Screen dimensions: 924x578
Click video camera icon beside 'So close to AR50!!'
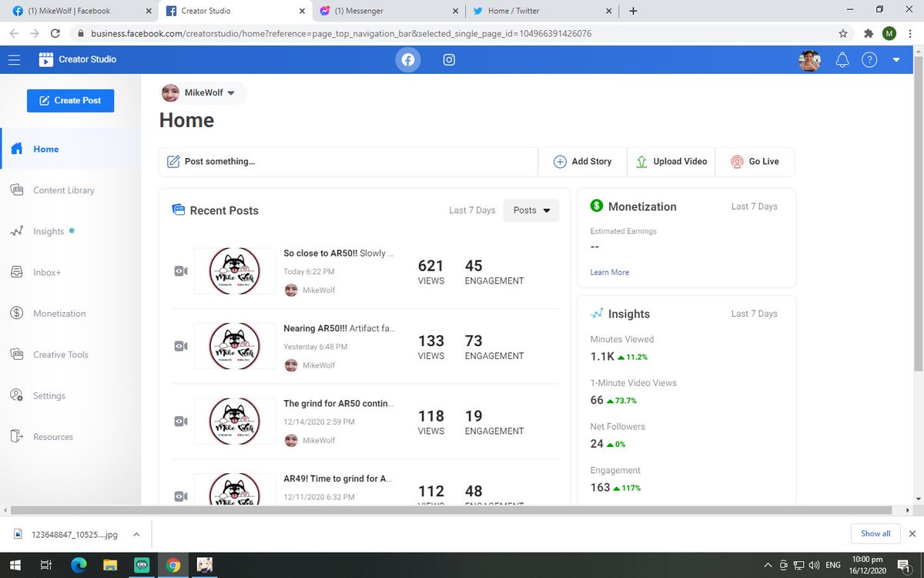(181, 271)
